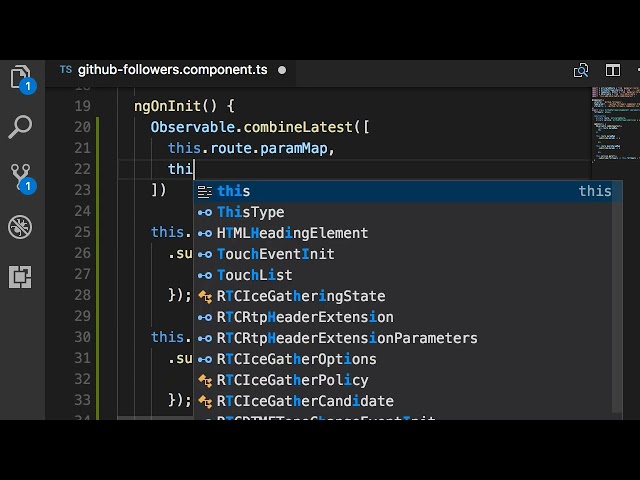Screen dimensions: 640x480
Task: Open the Extensions view in activity bar
Action: point(20,277)
